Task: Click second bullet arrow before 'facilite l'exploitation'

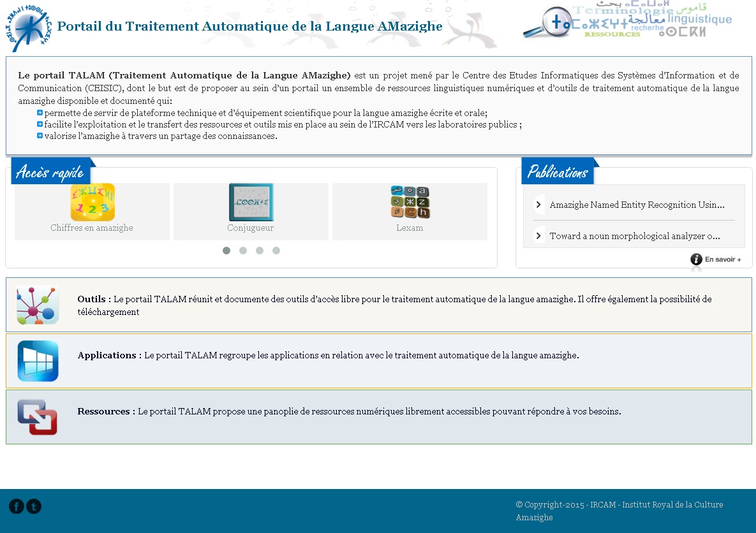Action: (40, 124)
